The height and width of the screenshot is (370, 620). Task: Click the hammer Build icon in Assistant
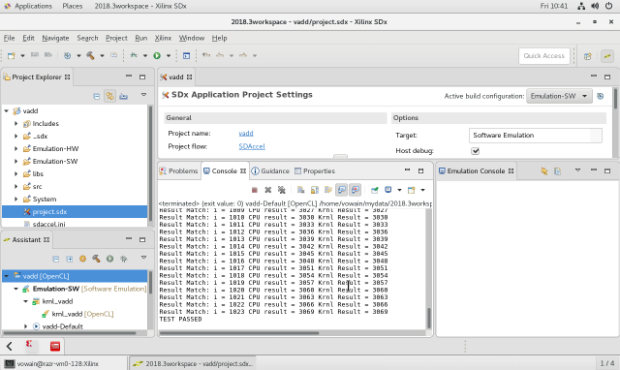coord(96,259)
